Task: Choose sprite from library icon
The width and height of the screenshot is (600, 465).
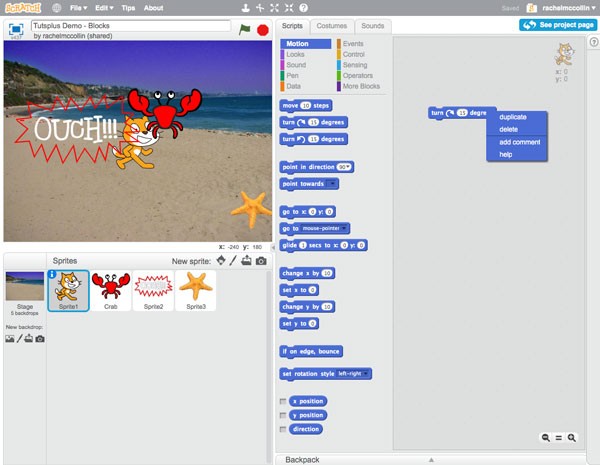Action: click(221, 261)
